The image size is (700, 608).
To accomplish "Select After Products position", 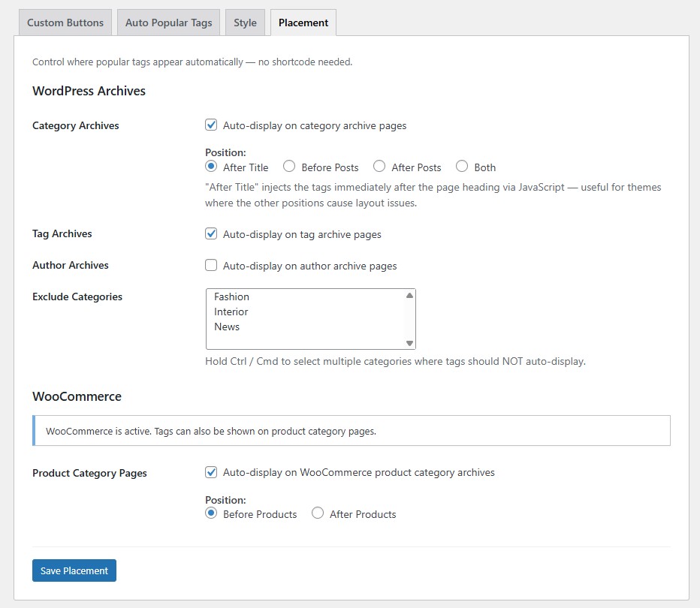I will pos(318,513).
